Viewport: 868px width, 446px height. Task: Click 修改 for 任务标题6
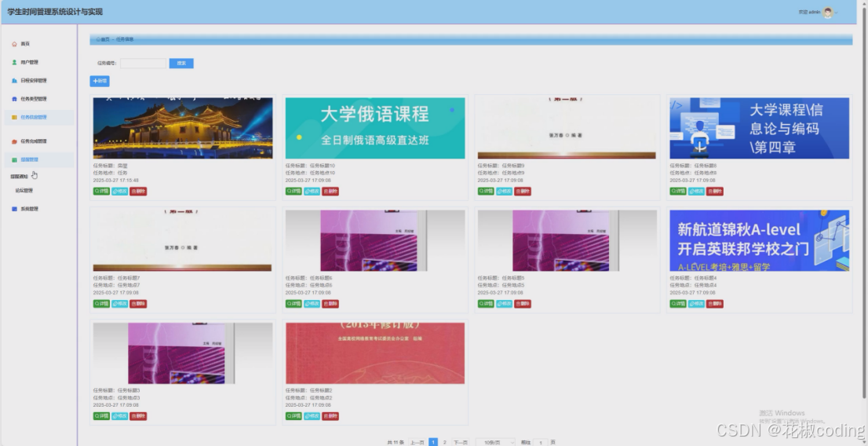click(x=312, y=304)
